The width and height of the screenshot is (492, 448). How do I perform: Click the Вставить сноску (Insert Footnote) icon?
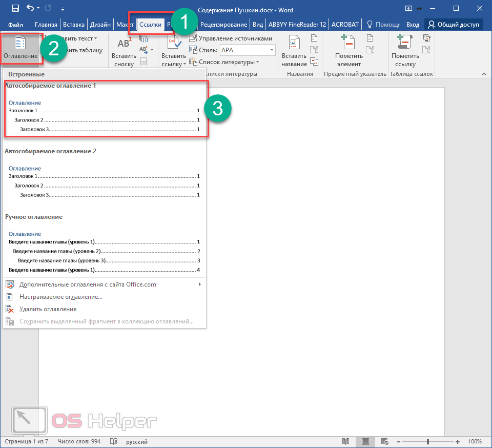(x=124, y=52)
